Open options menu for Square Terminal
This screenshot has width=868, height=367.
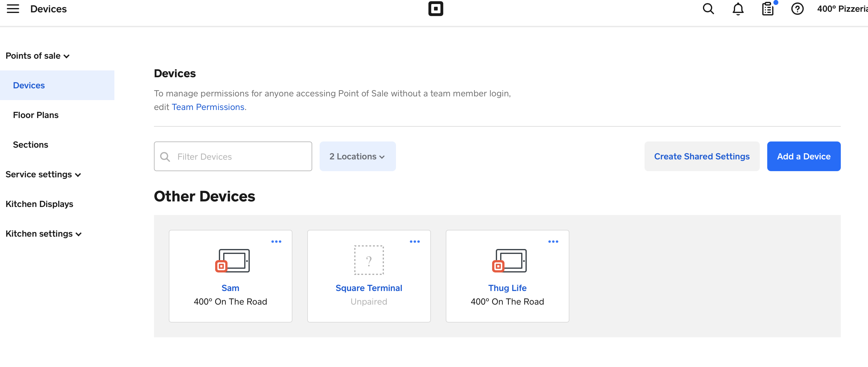415,241
